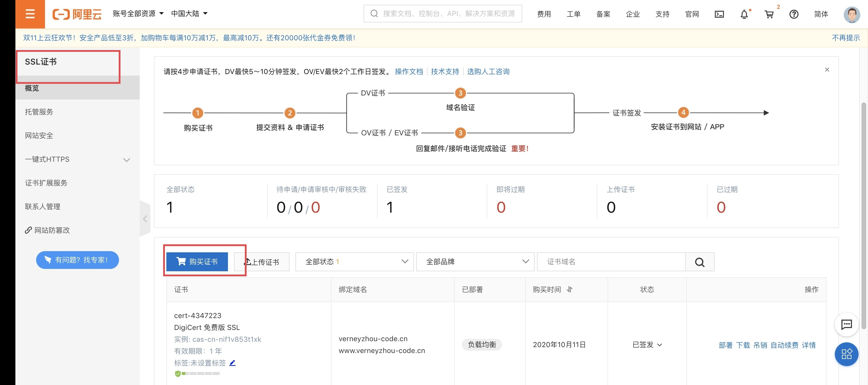Open the notification bell
Image resolution: width=868 pixels, height=385 pixels.
click(744, 14)
